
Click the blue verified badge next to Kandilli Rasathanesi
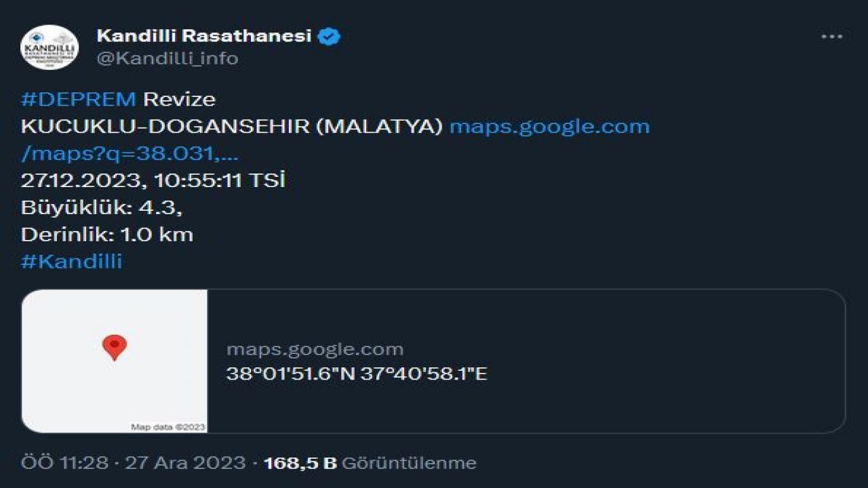(330, 37)
